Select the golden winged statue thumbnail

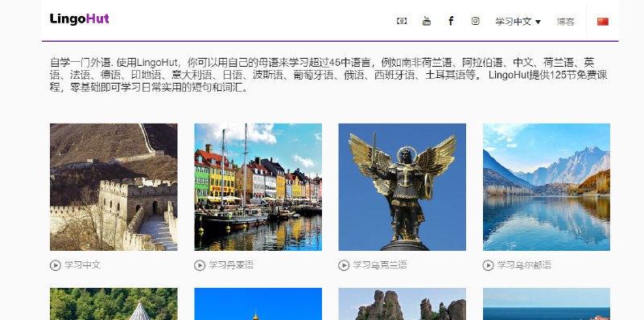(x=402, y=187)
